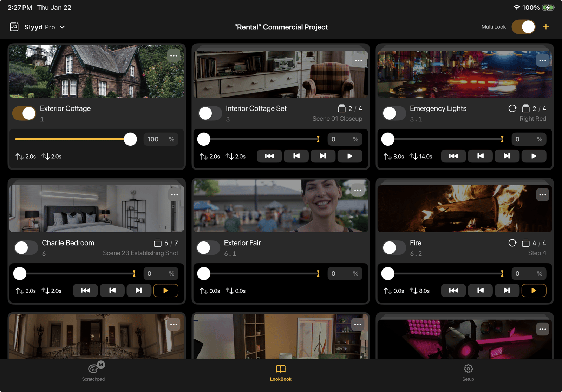
Task: Click Exterior Fair fade-in time 0.0s
Action: [210, 291]
